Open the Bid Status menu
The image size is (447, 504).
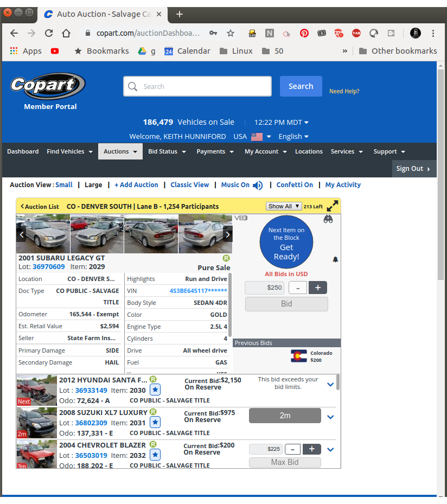click(x=167, y=151)
